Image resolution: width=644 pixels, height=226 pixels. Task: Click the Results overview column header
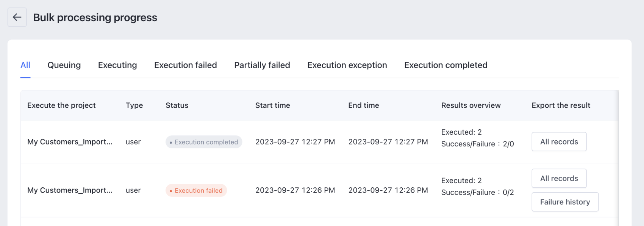coord(470,105)
